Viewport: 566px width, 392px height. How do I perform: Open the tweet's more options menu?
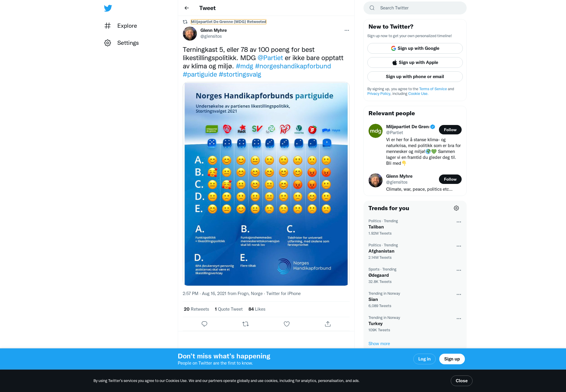pyautogui.click(x=347, y=30)
